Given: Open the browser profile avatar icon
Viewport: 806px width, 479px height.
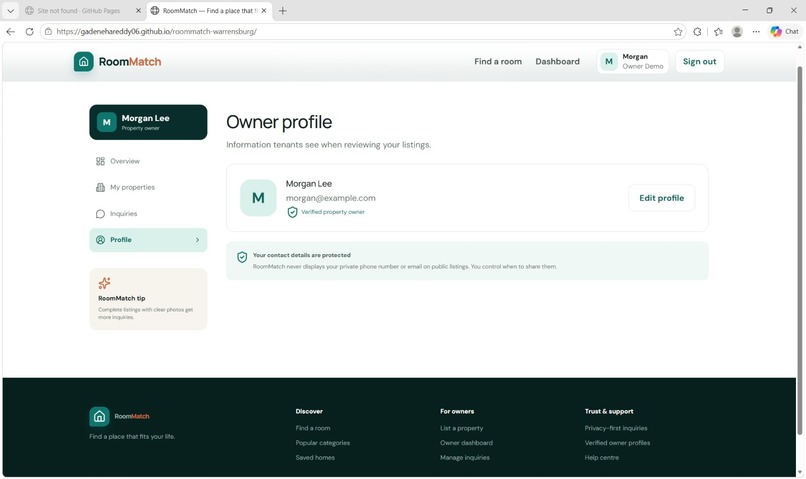Looking at the screenshot, I should [x=737, y=32].
